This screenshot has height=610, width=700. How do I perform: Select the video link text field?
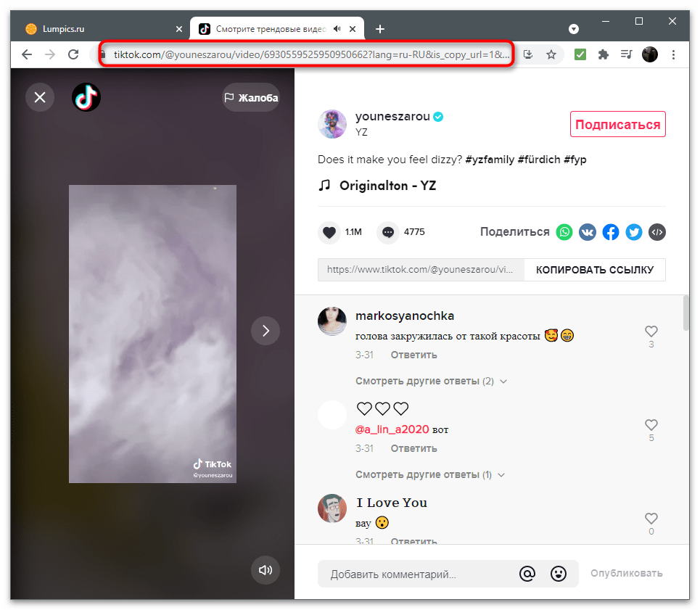[421, 270]
